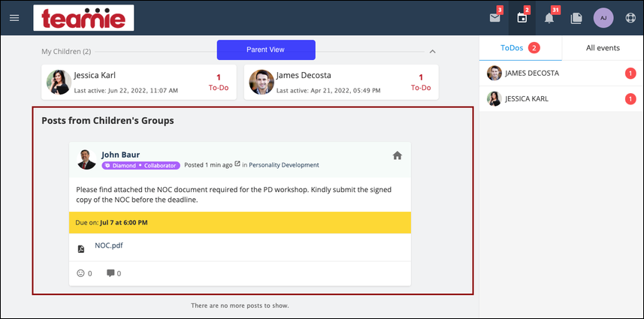Click the PDF file icon beside NOC.pdf
644x319 pixels.
[x=81, y=249]
